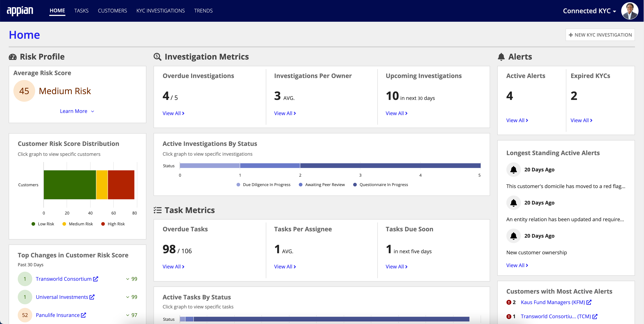Open Transworld Consortium customer link
The image size is (644, 324).
pyautogui.click(x=64, y=279)
